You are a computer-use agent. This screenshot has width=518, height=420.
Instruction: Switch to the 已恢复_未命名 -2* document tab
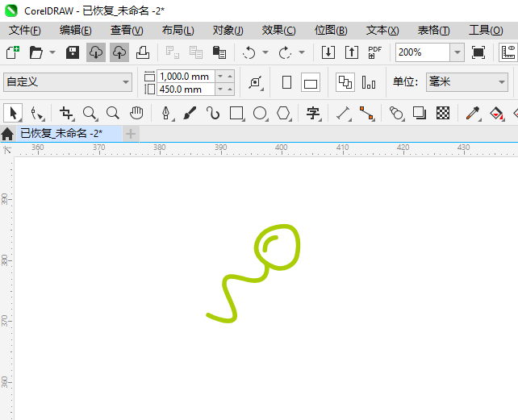(x=69, y=134)
